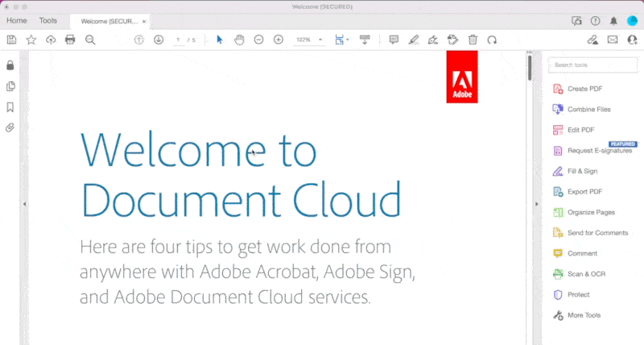Open the chat messages icon in the header
This screenshot has width=644, height=345.
576,21
